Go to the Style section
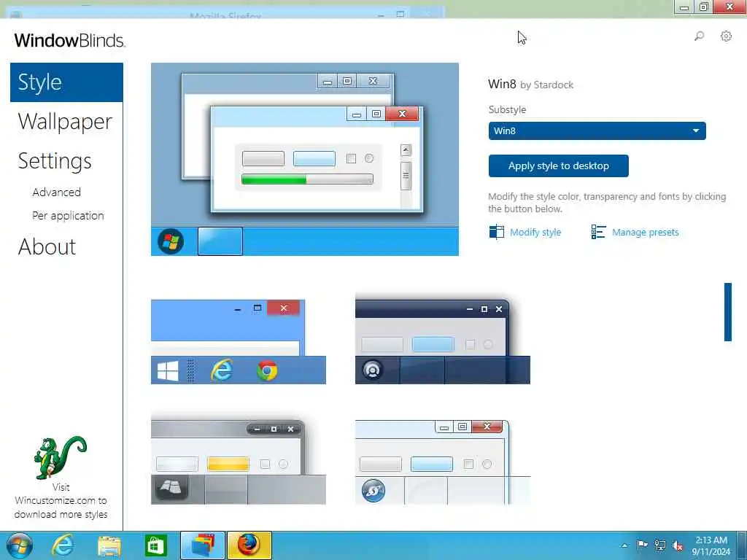 click(x=66, y=82)
